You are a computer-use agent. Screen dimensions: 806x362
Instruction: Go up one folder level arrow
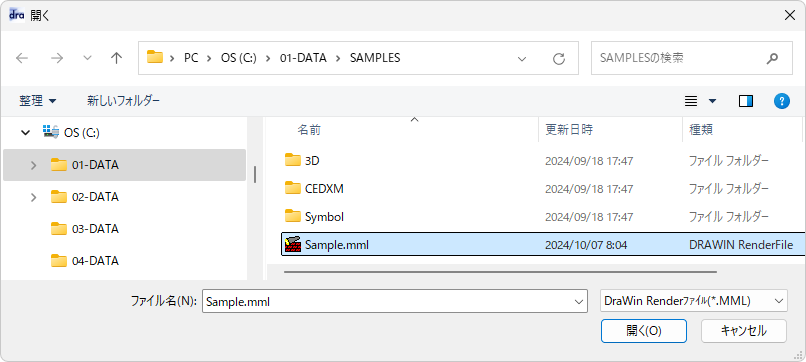coord(117,58)
